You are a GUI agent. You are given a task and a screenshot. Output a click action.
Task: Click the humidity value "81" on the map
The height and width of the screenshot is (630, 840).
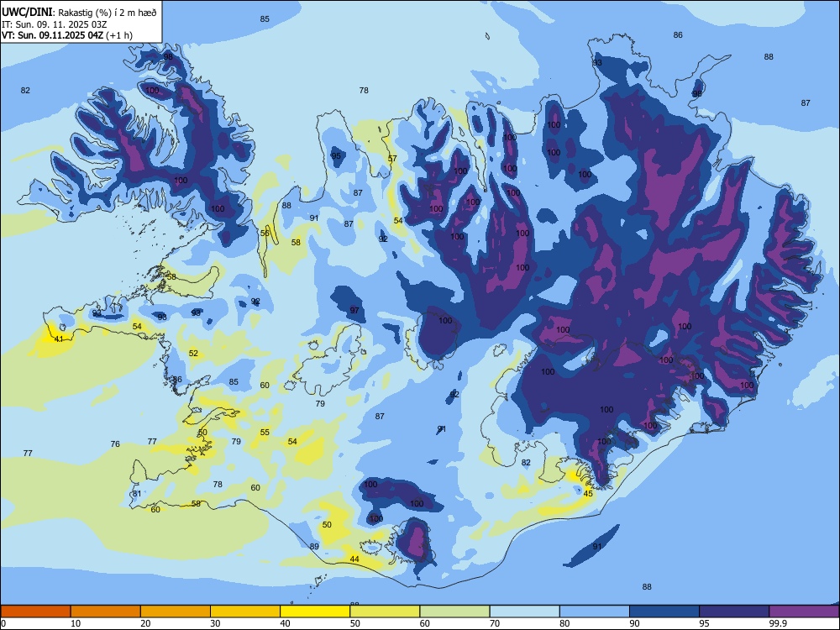pyautogui.click(x=137, y=494)
